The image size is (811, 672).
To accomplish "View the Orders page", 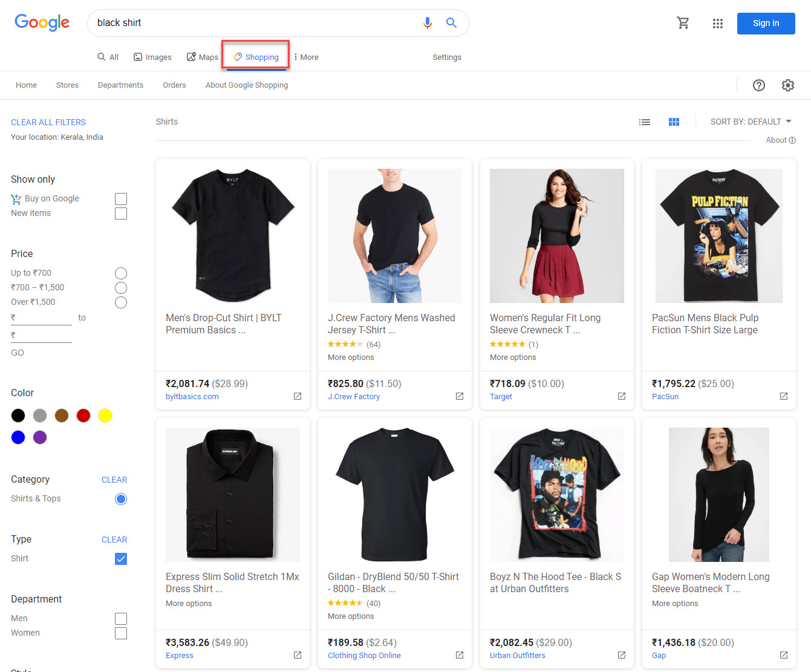I will [174, 85].
